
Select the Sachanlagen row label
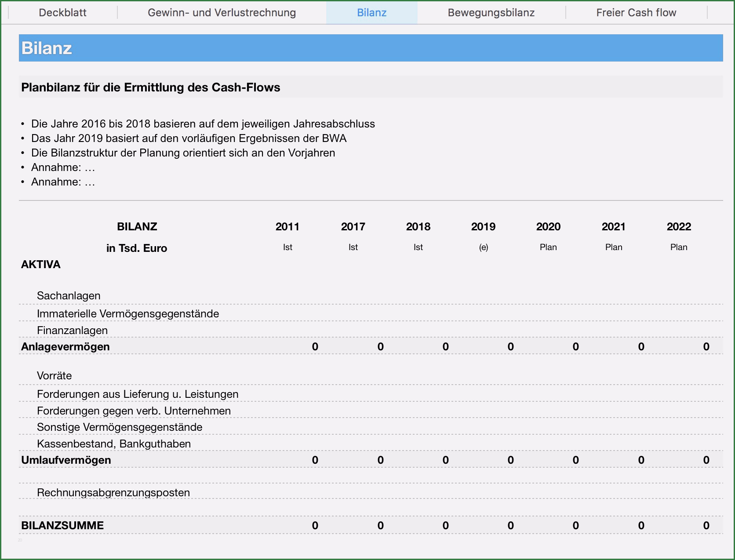[69, 296]
